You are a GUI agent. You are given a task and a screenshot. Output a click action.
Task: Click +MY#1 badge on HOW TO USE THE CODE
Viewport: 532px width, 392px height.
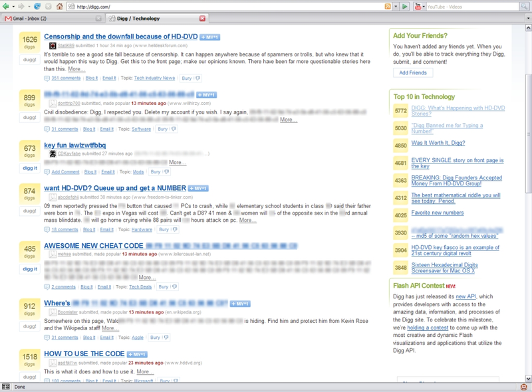click(x=137, y=354)
